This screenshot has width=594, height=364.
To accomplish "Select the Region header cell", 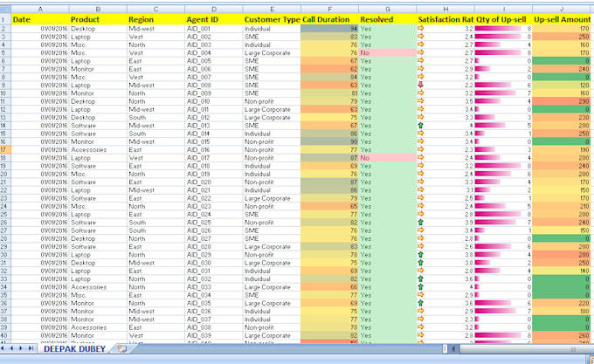I will coord(156,19).
